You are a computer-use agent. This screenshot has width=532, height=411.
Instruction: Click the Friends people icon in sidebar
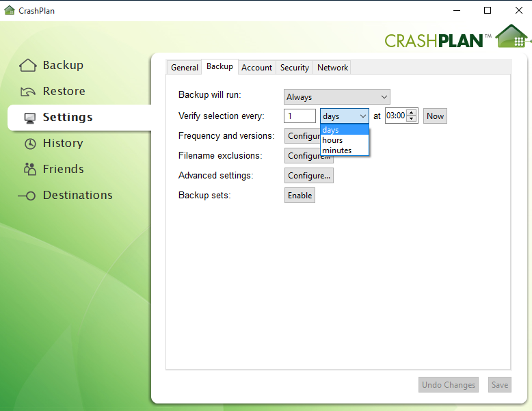30,169
